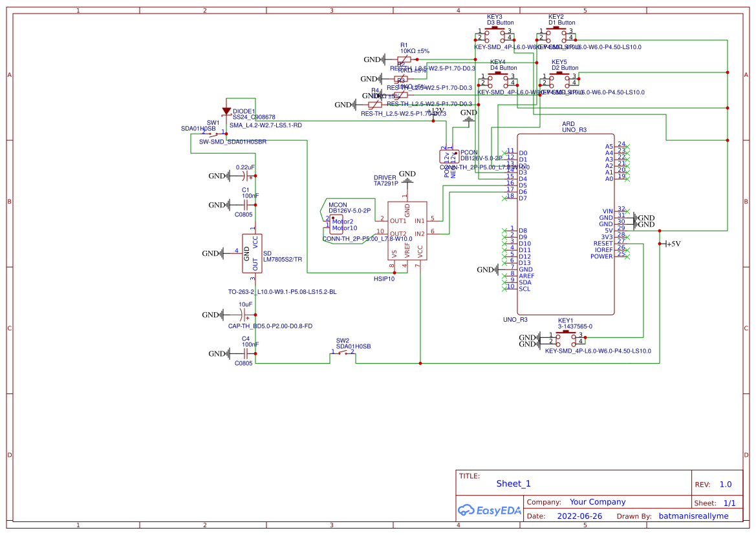756x535 pixels.
Task: Click the GND symbol above DRIVER TA7291P
Action: (406, 179)
